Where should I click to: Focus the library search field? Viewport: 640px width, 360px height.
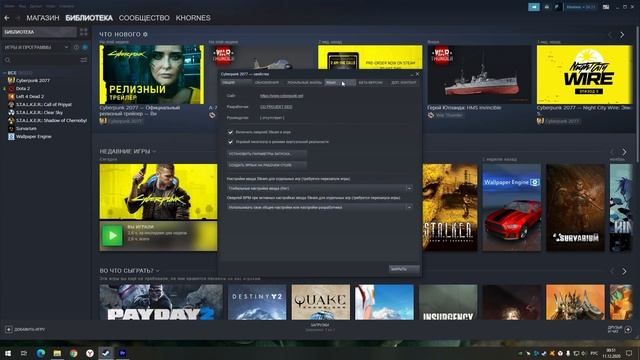pyautogui.click(x=41, y=60)
